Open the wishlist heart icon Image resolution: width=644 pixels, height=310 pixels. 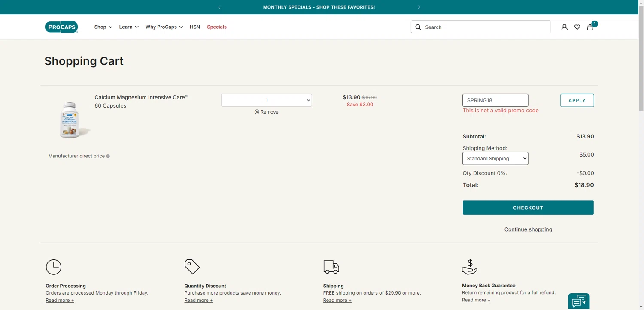pyautogui.click(x=577, y=27)
